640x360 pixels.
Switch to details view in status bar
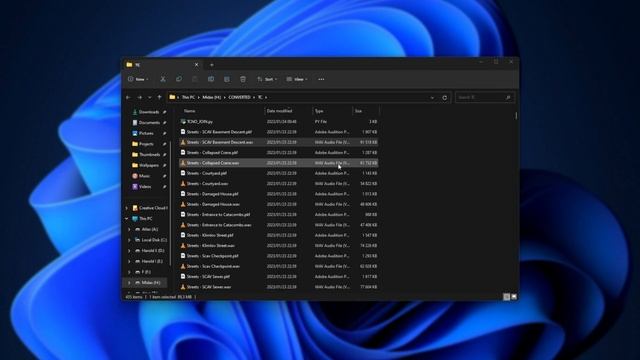tap(507, 297)
